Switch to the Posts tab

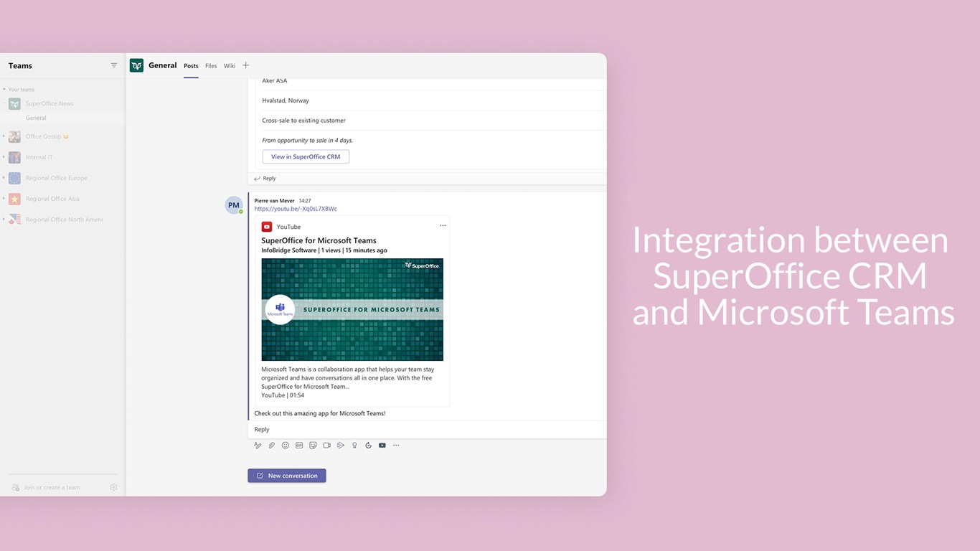tap(191, 66)
